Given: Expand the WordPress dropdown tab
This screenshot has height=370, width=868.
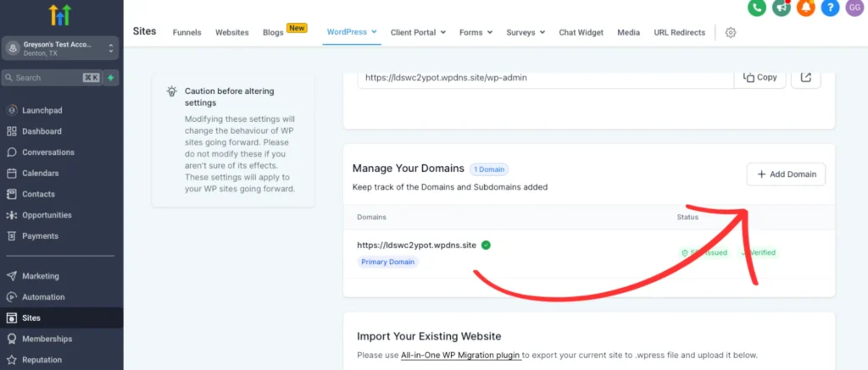Looking at the screenshot, I should [352, 32].
